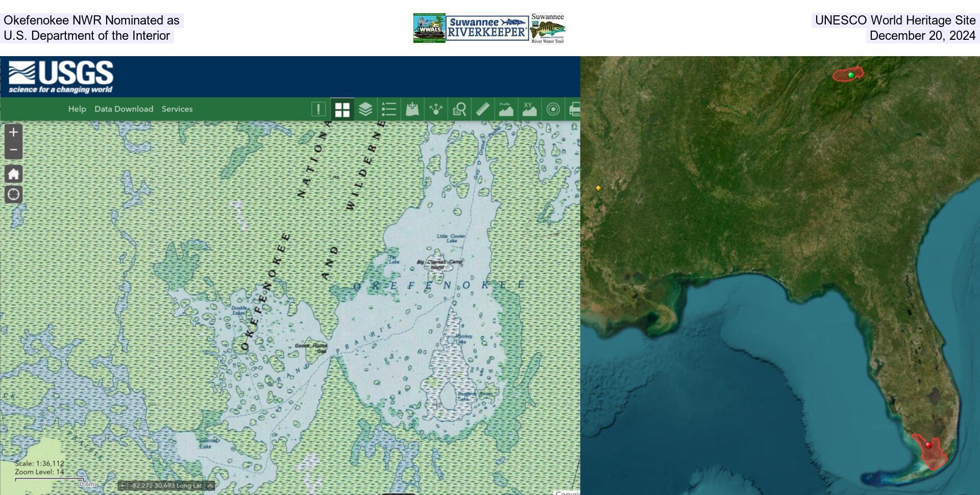The height and width of the screenshot is (495, 980).
Task: Click 'Okefenokee NWR Nominated as' title text
Action: pyautogui.click(x=91, y=20)
